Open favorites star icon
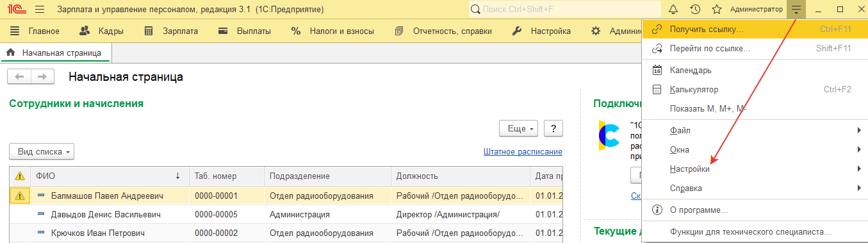The width and height of the screenshot is (868, 243). 717,10
